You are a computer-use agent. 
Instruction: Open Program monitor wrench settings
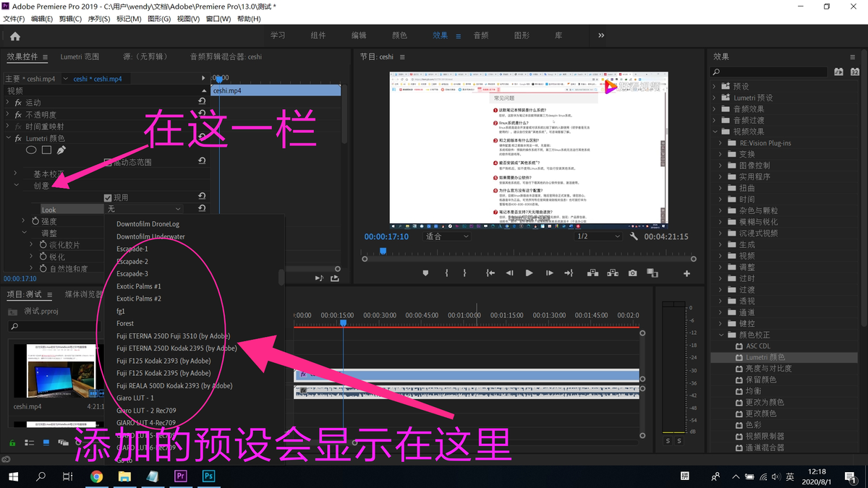pyautogui.click(x=634, y=236)
